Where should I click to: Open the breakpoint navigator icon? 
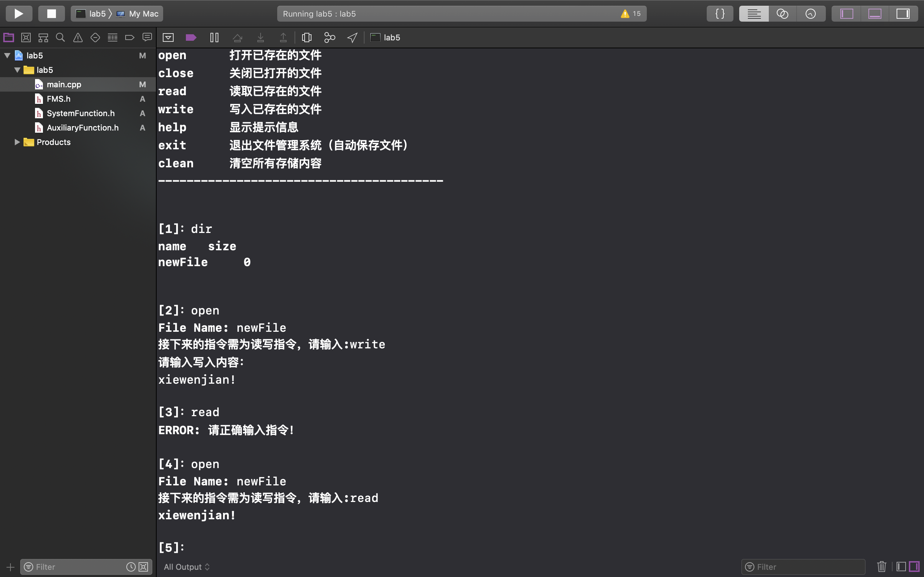(x=130, y=38)
